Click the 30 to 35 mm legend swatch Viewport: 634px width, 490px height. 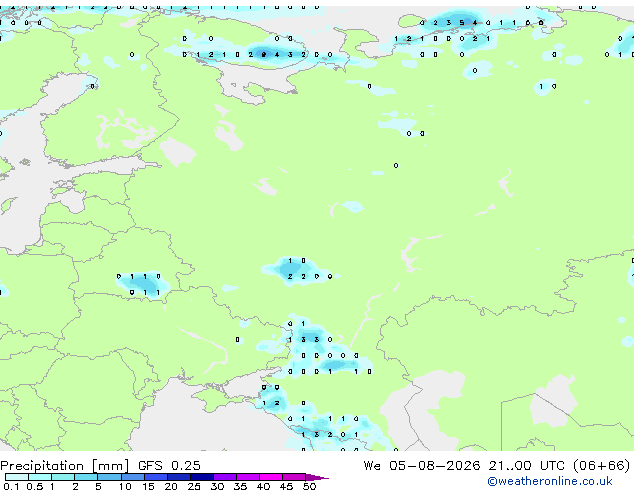pyautogui.click(x=225, y=477)
